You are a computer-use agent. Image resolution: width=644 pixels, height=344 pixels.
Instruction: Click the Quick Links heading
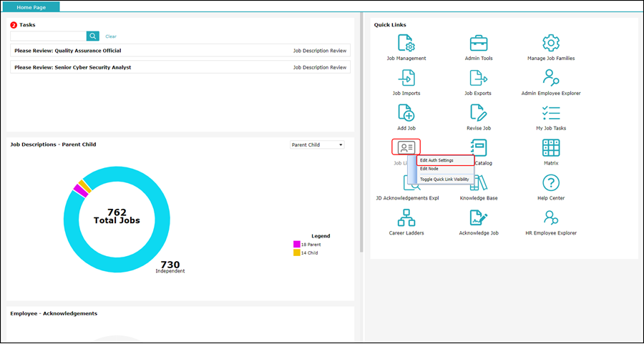[390, 25]
